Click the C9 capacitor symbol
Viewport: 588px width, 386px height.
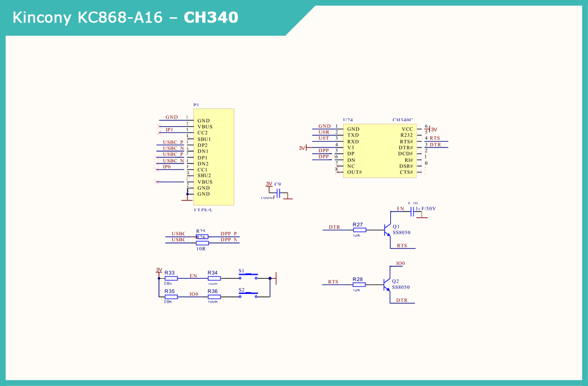(x=278, y=194)
